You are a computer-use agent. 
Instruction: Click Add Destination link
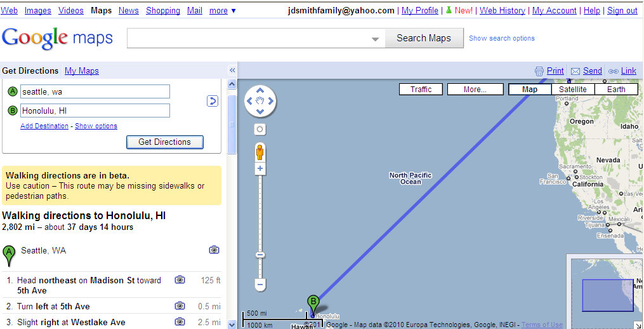(44, 126)
